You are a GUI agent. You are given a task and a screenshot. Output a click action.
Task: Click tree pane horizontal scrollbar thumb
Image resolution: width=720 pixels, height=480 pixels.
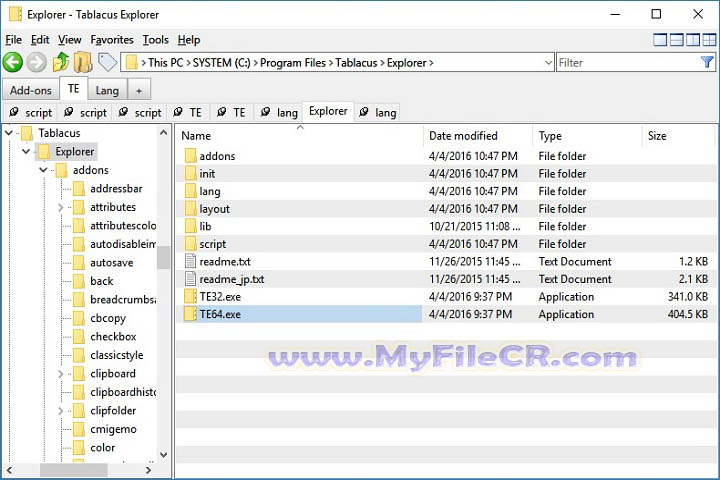click(73, 470)
